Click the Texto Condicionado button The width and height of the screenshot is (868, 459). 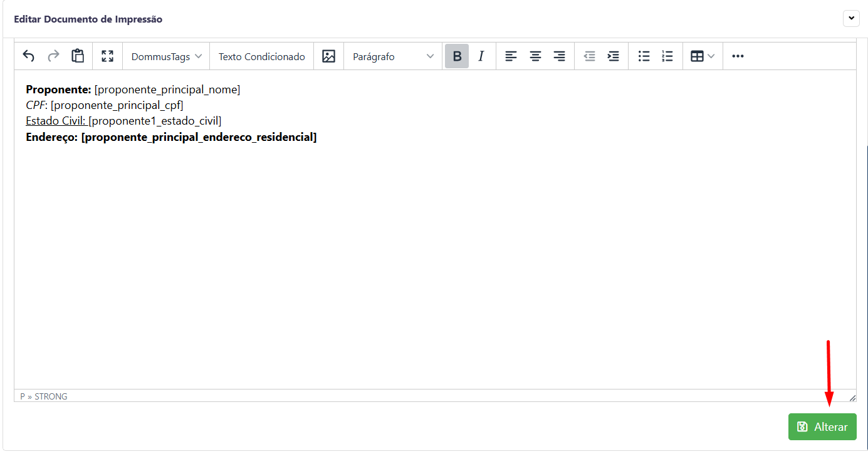[261, 56]
